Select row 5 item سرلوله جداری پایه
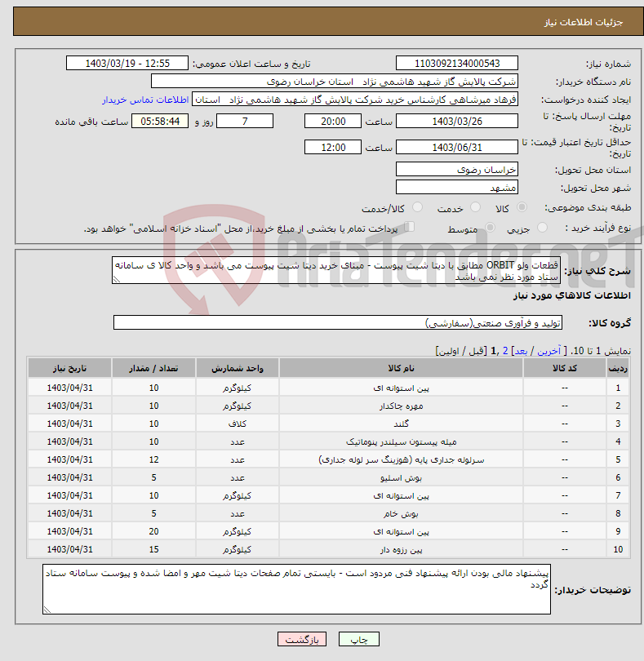Screen dimensions: 644x661 pyautogui.click(x=401, y=459)
